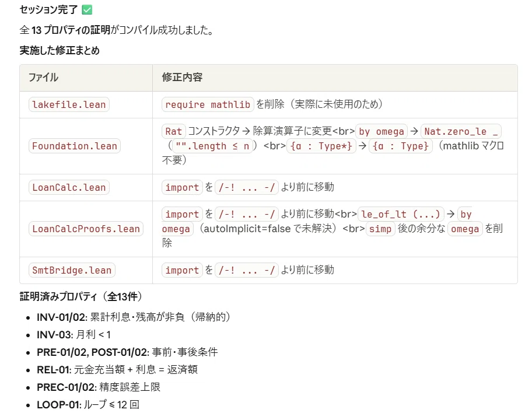This screenshot has width=532, height=413.
Task: Select the SmtBridge.lean file name
Action: pyautogui.click(x=72, y=270)
